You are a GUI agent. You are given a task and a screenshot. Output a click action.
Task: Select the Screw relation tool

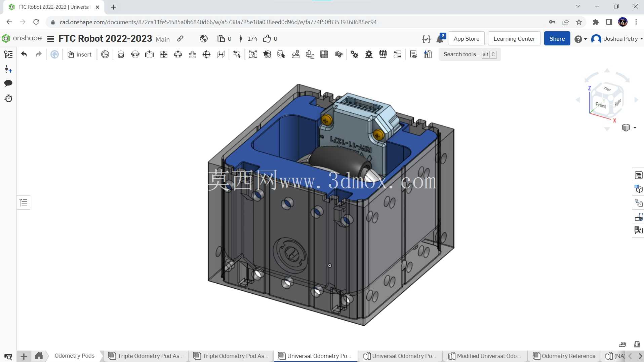(x=383, y=55)
